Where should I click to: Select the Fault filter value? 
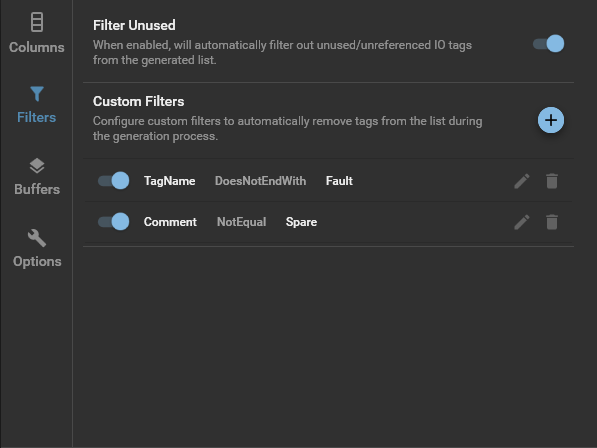click(339, 181)
